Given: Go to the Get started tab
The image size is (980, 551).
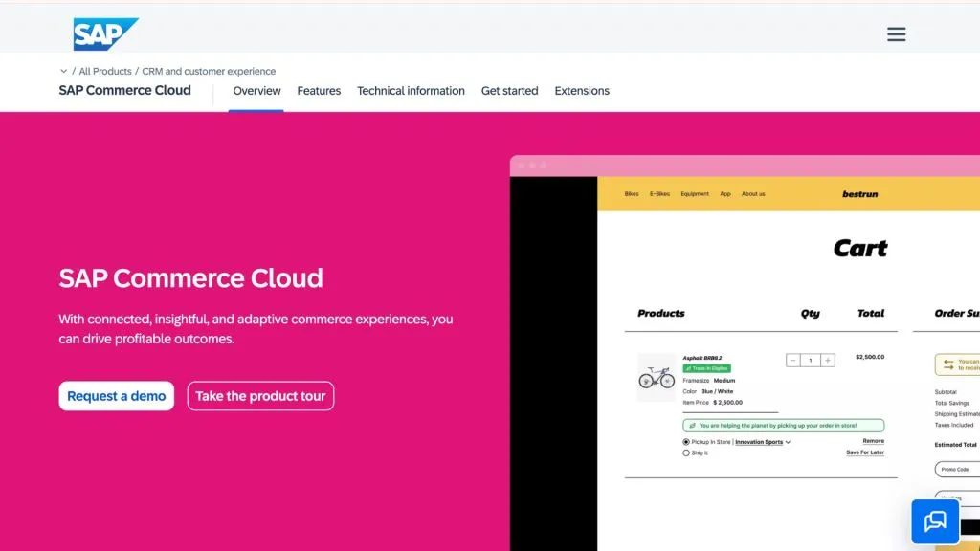Looking at the screenshot, I should [x=509, y=91].
